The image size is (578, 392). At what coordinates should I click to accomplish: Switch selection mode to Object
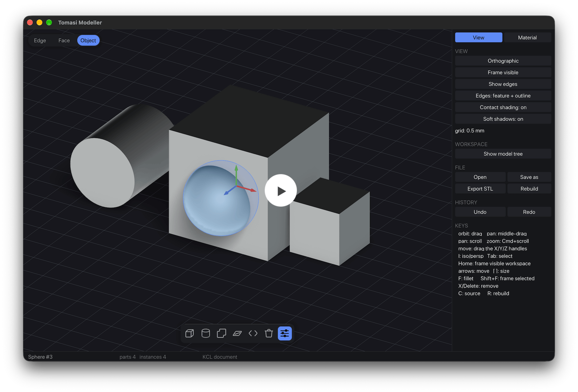pos(88,40)
